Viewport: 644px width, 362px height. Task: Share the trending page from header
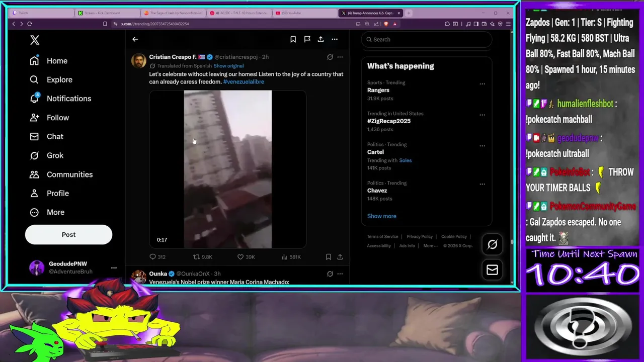tap(320, 39)
